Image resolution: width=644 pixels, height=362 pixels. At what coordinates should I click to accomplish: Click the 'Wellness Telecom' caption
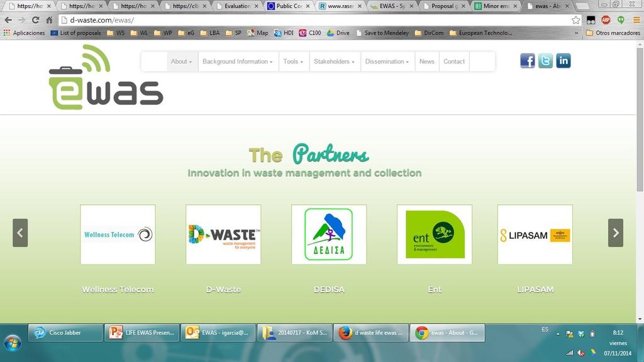coord(118,289)
